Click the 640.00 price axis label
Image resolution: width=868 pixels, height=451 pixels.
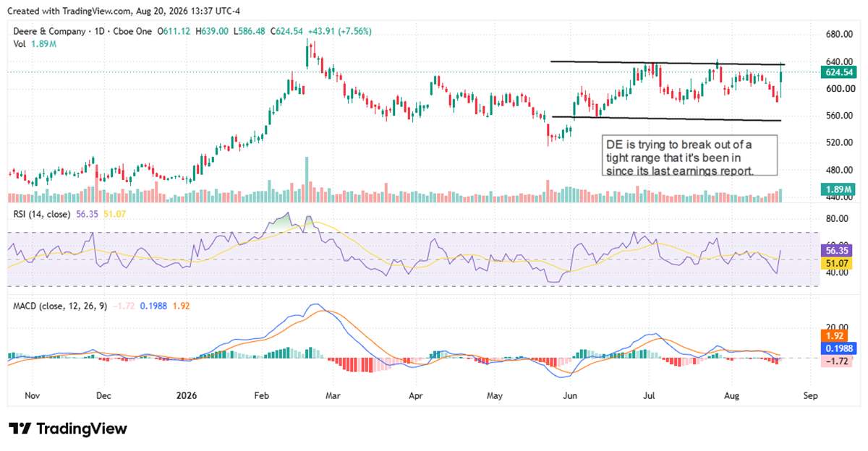(839, 61)
